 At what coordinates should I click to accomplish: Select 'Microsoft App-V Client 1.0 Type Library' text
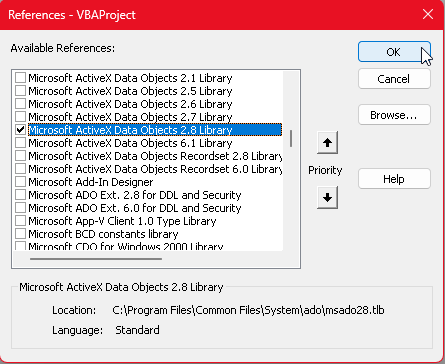pyautogui.click(x=122, y=221)
